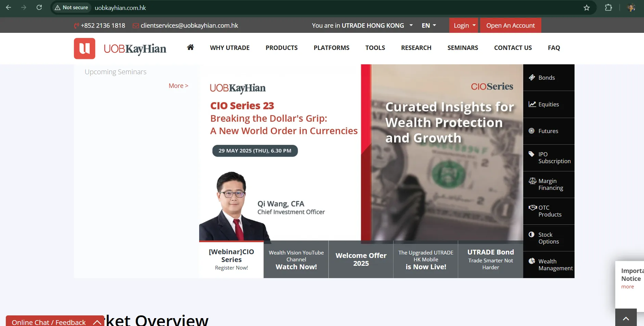Click the browser back arrow
This screenshot has width=644, height=326.
[9, 8]
